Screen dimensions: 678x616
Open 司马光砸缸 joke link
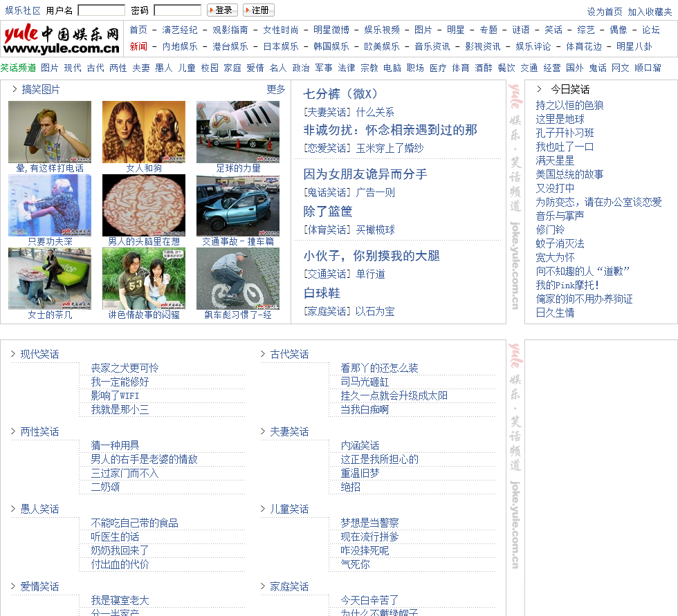click(x=365, y=382)
